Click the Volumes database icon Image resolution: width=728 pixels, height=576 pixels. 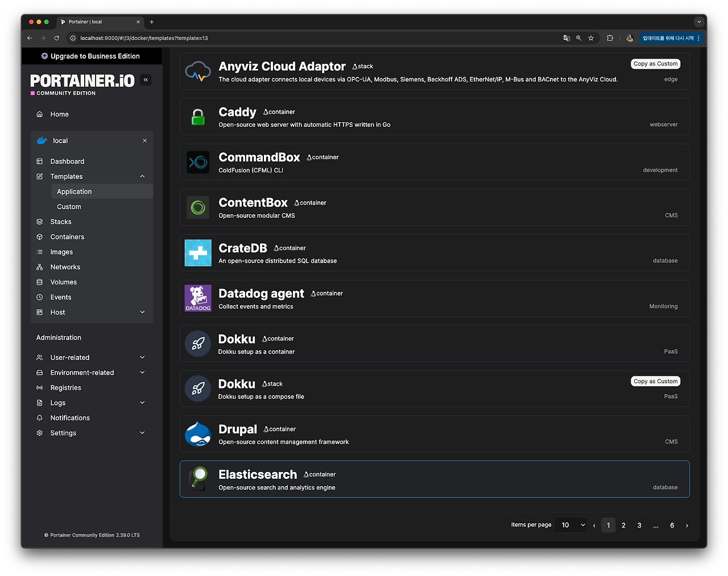pyautogui.click(x=40, y=282)
